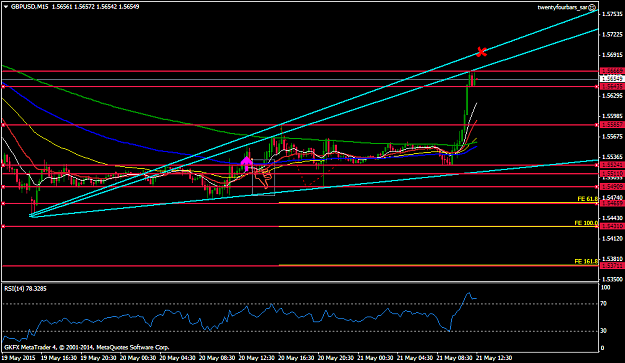Screen dimensions: 625x363
Task: Click the 1.57535 price scale value
Action: 611,14
